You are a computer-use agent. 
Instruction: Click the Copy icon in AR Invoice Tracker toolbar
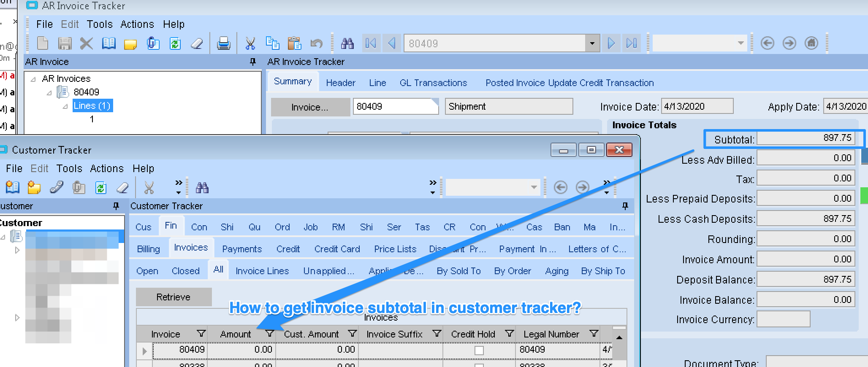point(272,43)
